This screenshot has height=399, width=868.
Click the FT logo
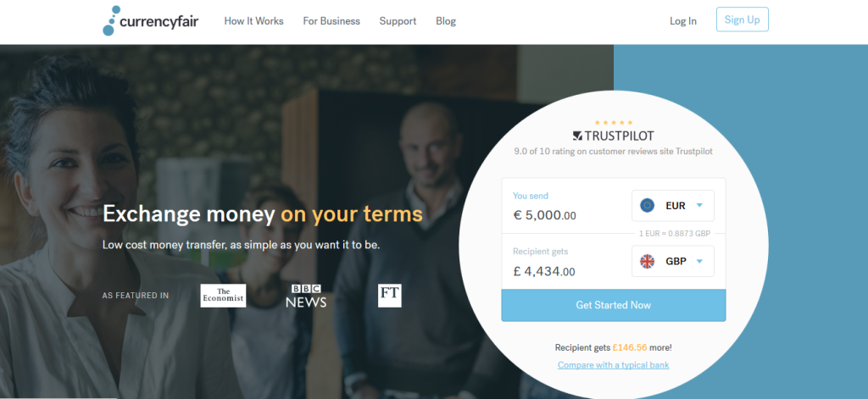[x=390, y=296]
